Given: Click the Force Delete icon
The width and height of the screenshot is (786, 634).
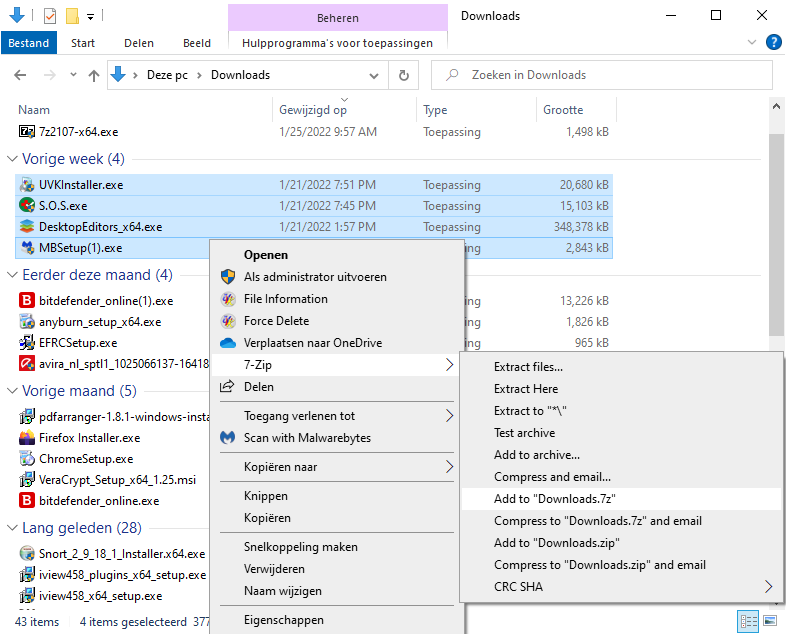Looking at the screenshot, I should [227, 321].
